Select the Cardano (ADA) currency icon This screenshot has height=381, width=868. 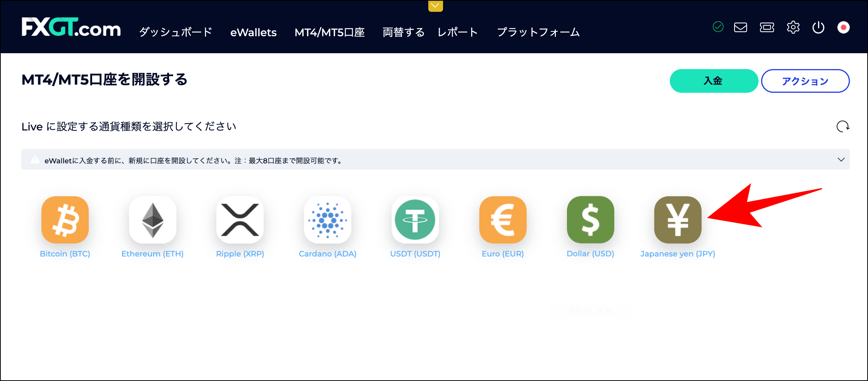(327, 220)
